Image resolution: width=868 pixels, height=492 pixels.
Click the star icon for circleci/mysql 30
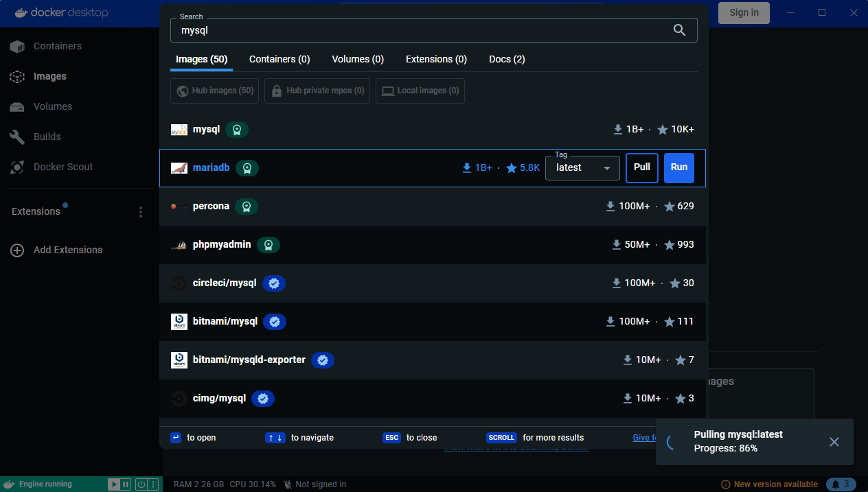click(x=675, y=283)
